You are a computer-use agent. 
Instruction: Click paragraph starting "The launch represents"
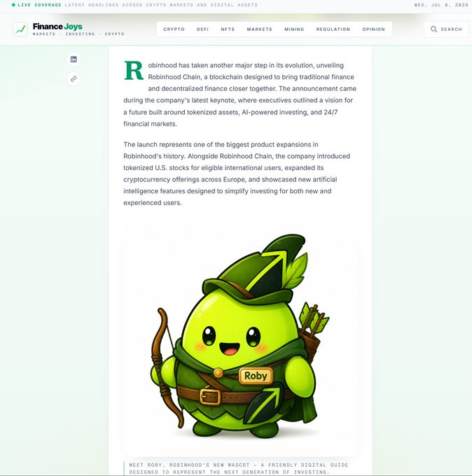237,174
